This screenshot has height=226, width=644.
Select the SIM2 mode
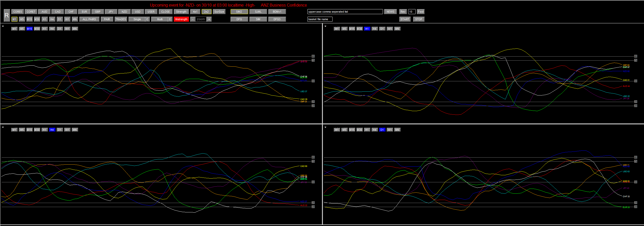(x=239, y=12)
